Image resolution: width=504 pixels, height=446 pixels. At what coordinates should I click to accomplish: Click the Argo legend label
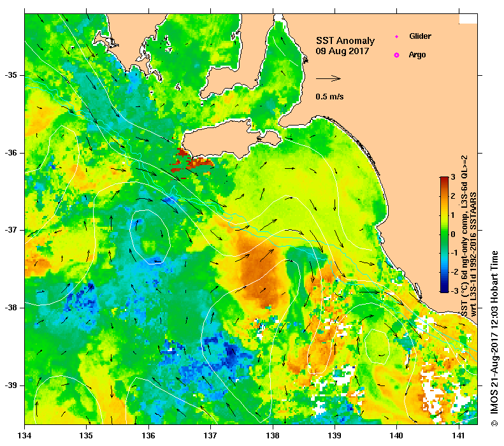pyautogui.click(x=417, y=55)
